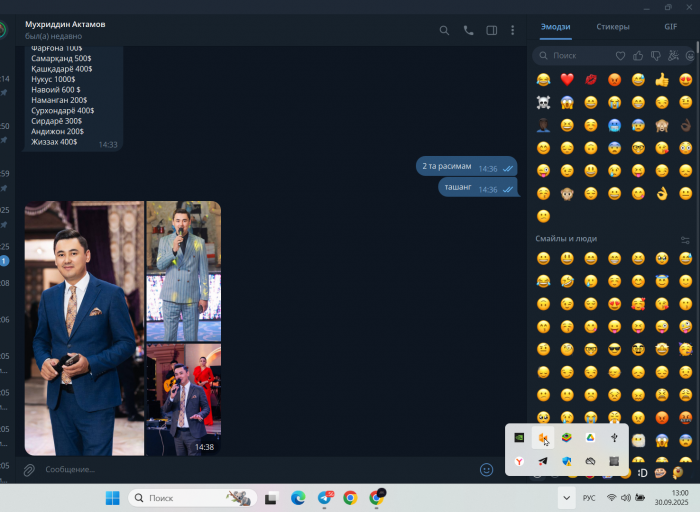
Task: Open Google Drive tray icon
Action: [x=590, y=438]
